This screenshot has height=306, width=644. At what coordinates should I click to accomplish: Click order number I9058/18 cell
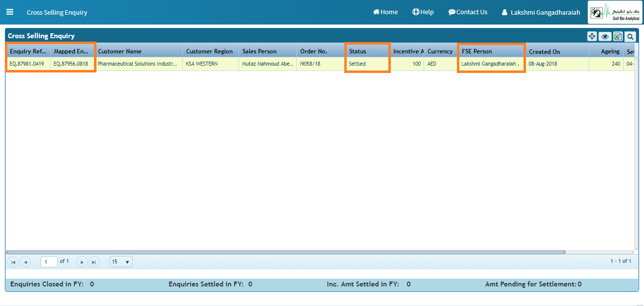tap(321, 64)
